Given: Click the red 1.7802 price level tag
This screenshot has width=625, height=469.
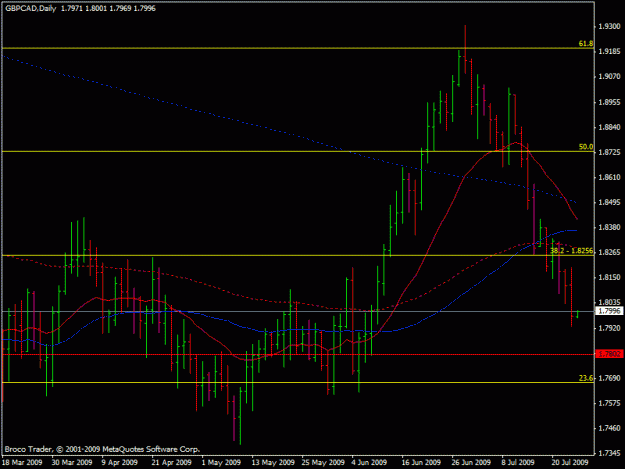Looking at the screenshot, I should (609, 354).
